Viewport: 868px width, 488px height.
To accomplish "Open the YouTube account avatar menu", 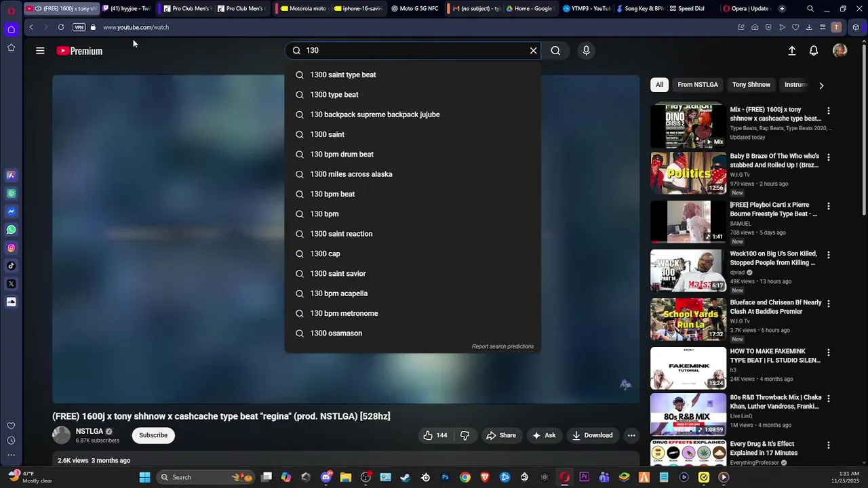I will pyautogui.click(x=840, y=51).
